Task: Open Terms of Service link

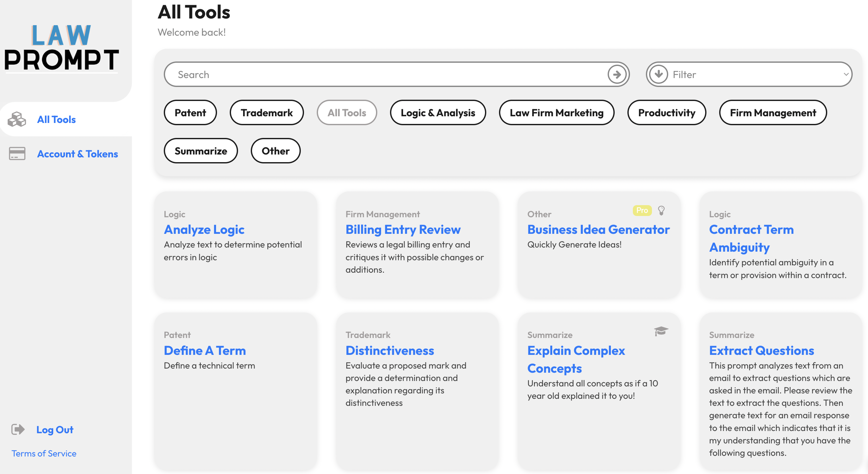Action: (x=44, y=453)
